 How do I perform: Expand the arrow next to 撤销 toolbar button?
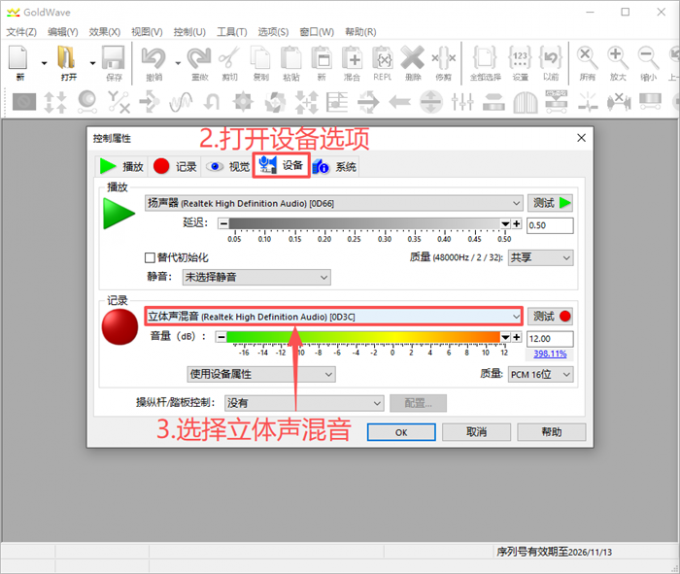point(178,63)
